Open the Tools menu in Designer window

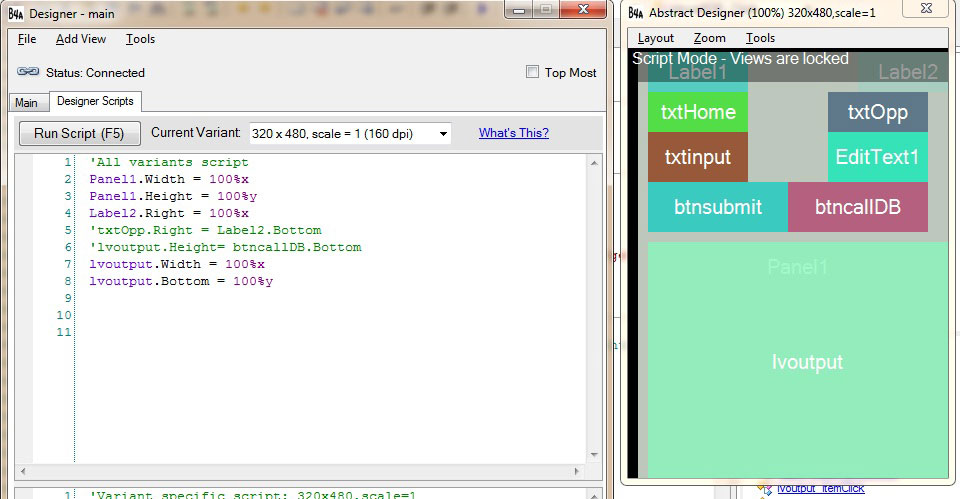tap(140, 39)
